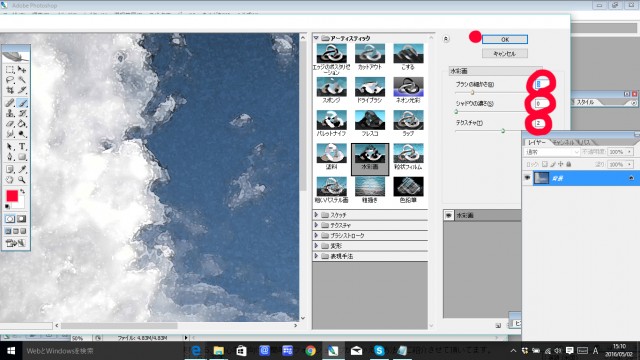This screenshot has height=360, width=640.
Task: Pick the Brush tool in toolbox
Action: click(22, 102)
